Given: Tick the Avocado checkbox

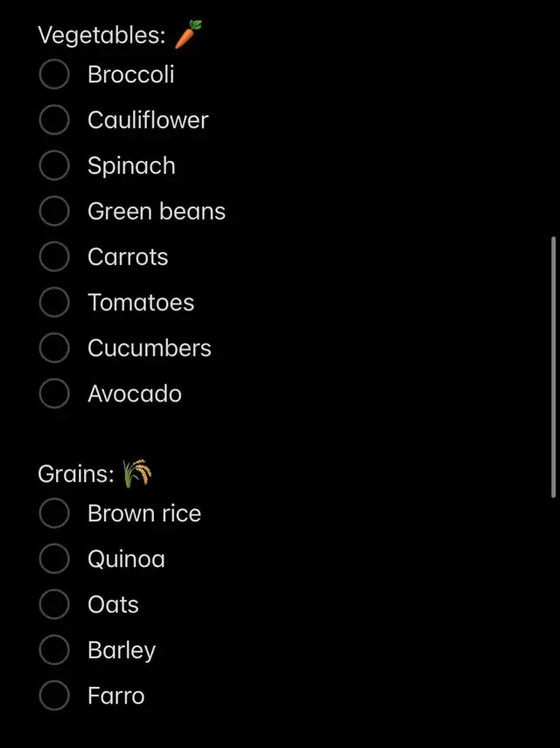Looking at the screenshot, I should (54, 394).
